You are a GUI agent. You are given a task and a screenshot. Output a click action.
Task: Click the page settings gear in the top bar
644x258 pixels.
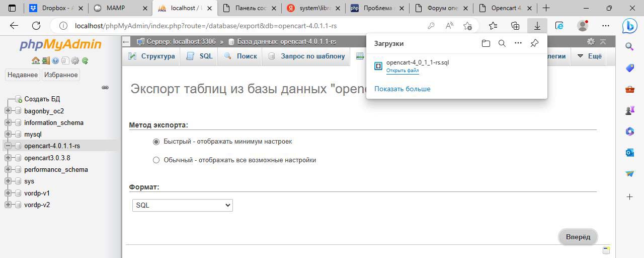click(591, 42)
